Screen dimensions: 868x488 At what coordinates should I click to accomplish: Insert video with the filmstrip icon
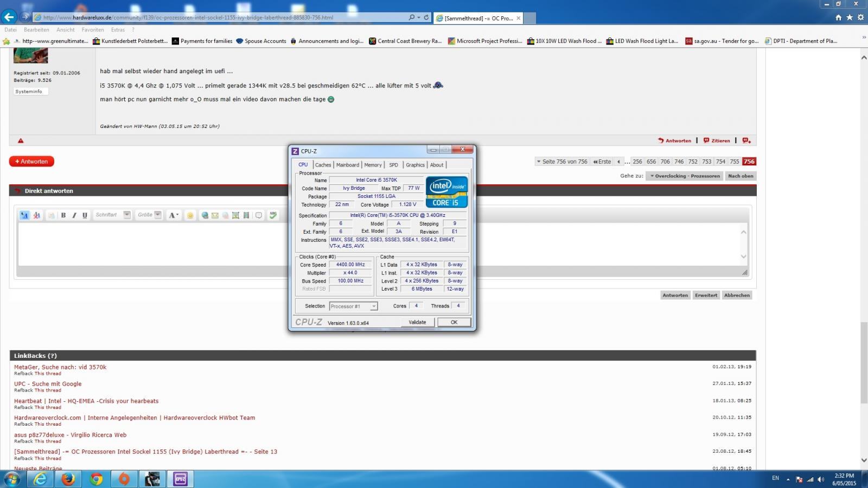pyautogui.click(x=246, y=215)
